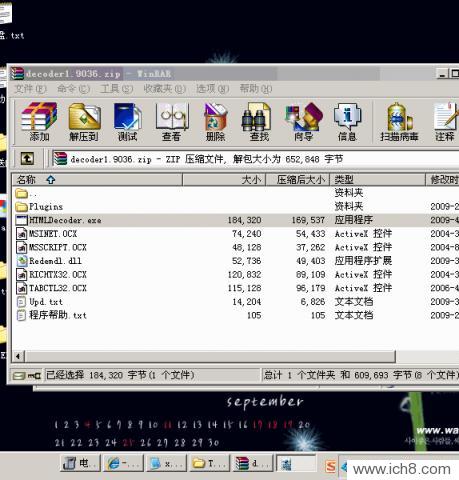Switch to the 'x...' taskbar button
Image resolution: width=459 pixels, height=480 pixels.
(x=166, y=464)
